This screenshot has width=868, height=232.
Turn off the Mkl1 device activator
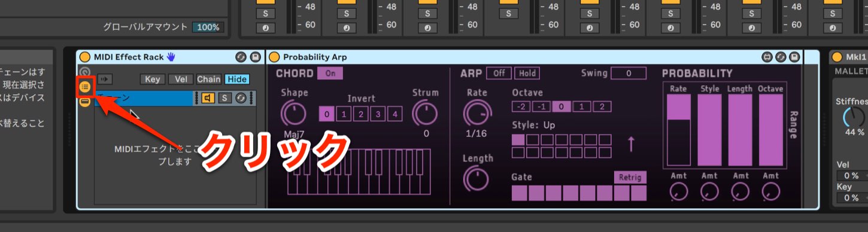[837, 57]
